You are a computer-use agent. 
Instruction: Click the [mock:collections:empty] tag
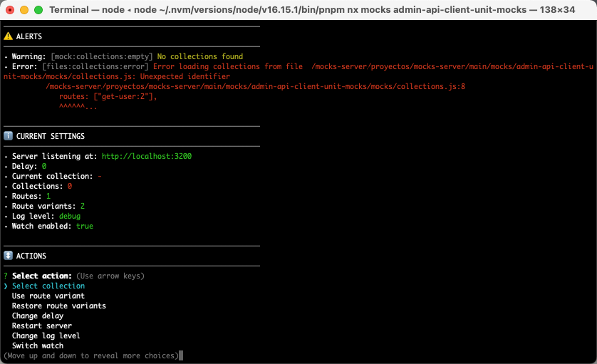[102, 56]
